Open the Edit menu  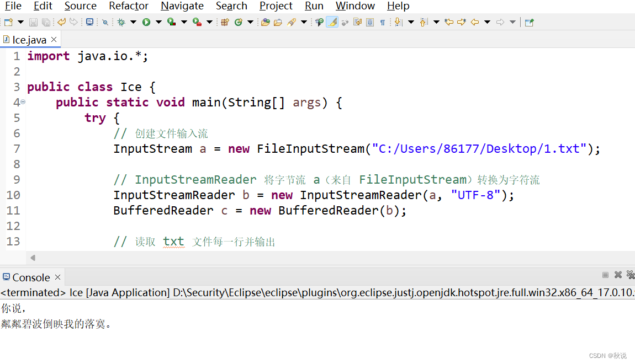point(43,6)
